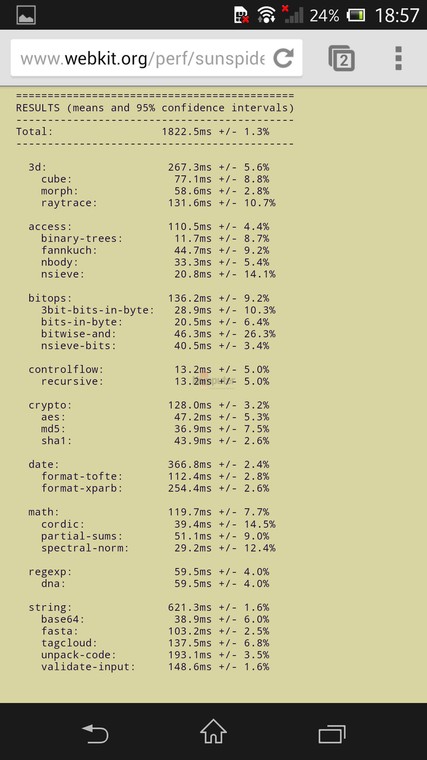Tap the format-xparb 254.4ms line

[155, 489]
